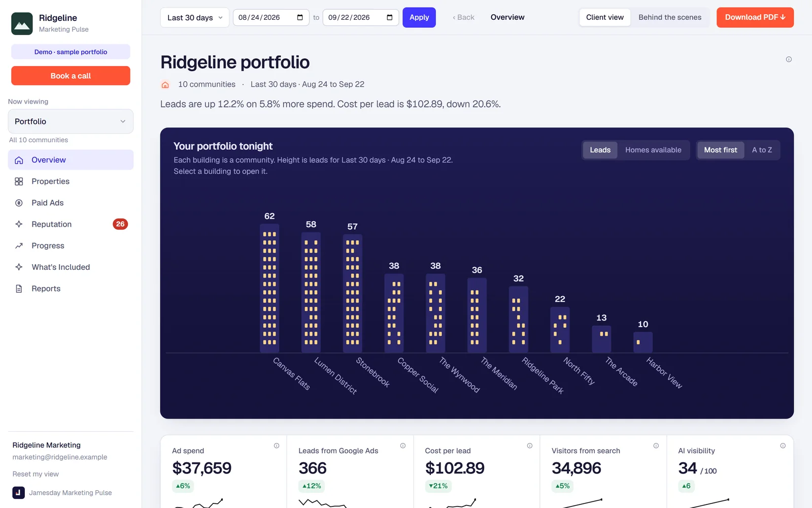Open the Last 30 days range dropdown
The image size is (812, 508).
195,17
